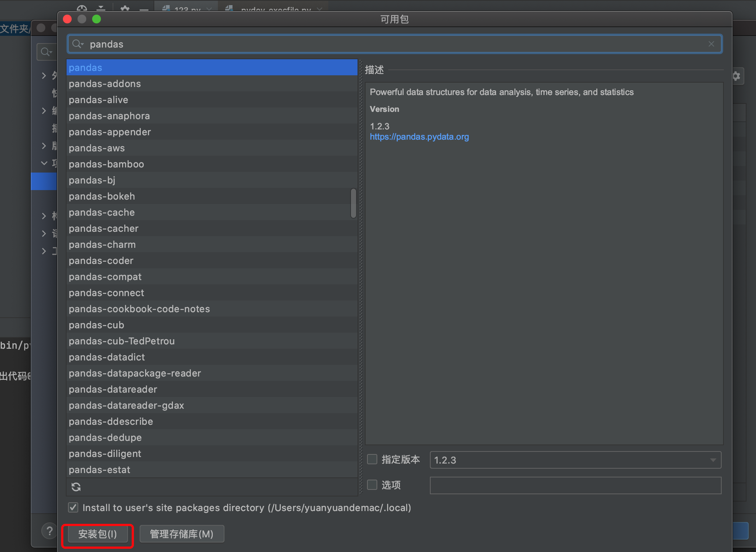Click the background settings search icon
The height and width of the screenshot is (552, 756).
pyautogui.click(x=46, y=52)
